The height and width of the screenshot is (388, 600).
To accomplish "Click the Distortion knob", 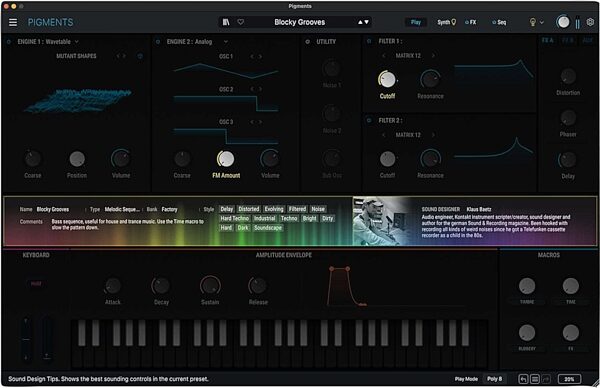I will coord(568,77).
